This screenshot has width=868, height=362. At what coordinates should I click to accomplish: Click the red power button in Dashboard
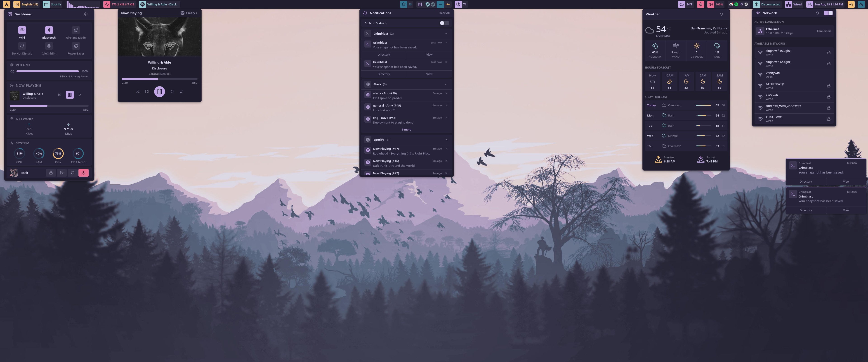[83, 173]
